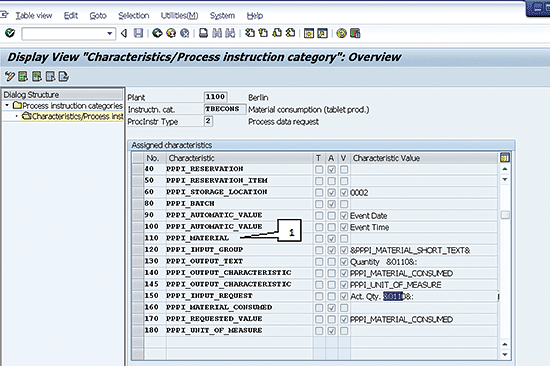Click the Instructn. cat. field TBECONS

pyautogui.click(x=225, y=109)
